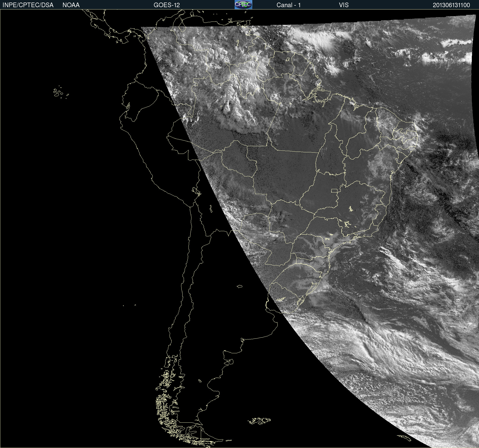Click the "Canal - 1" channel label
The width and height of the screenshot is (479, 448).
tap(288, 5)
